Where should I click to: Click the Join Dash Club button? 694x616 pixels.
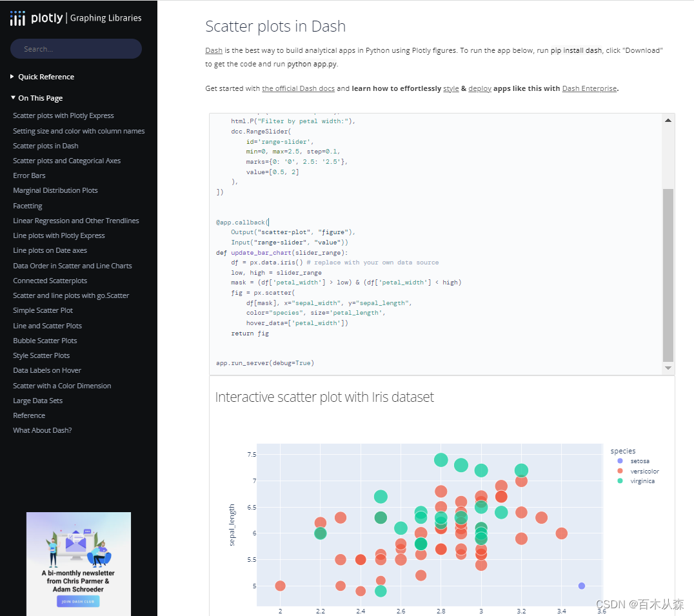click(78, 601)
